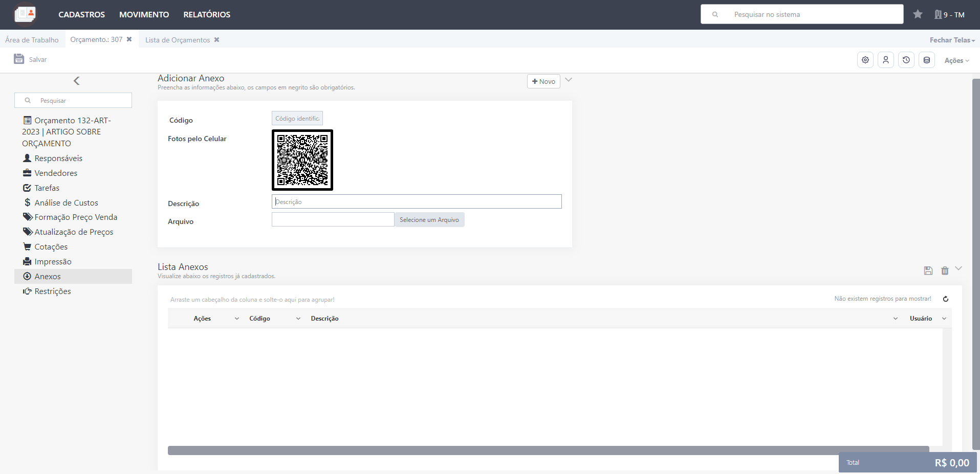Open the RELATÓRIOS menu
Image resolution: width=980 pixels, height=474 pixels.
point(207,14)
